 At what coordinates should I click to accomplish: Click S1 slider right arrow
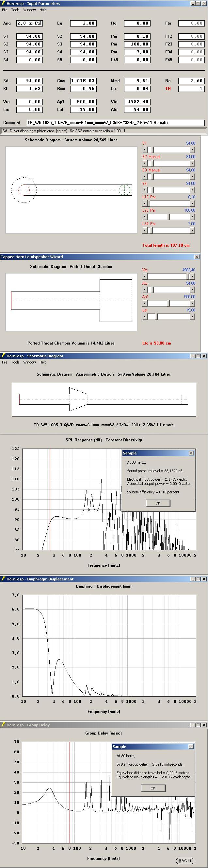192,150
